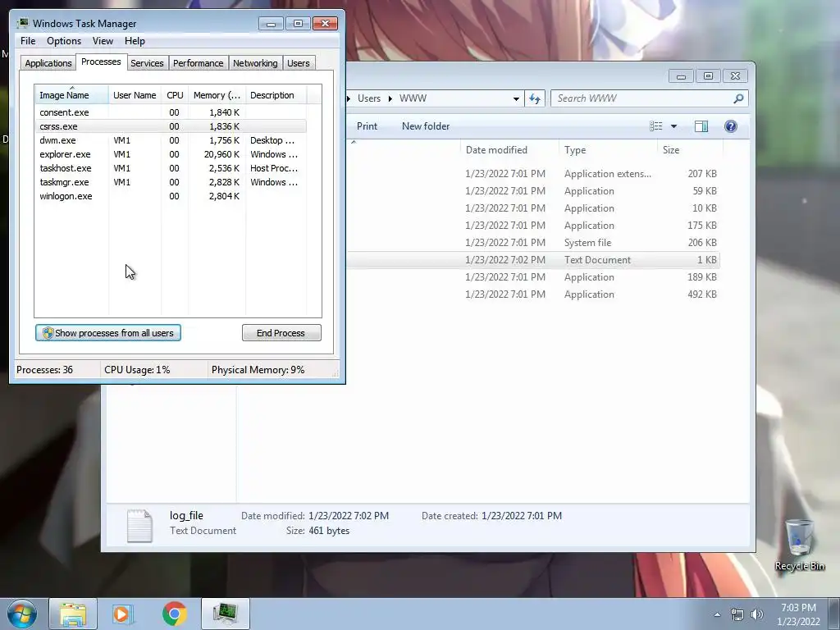
Task: Select the explorer.exe process
Action: 171,154
